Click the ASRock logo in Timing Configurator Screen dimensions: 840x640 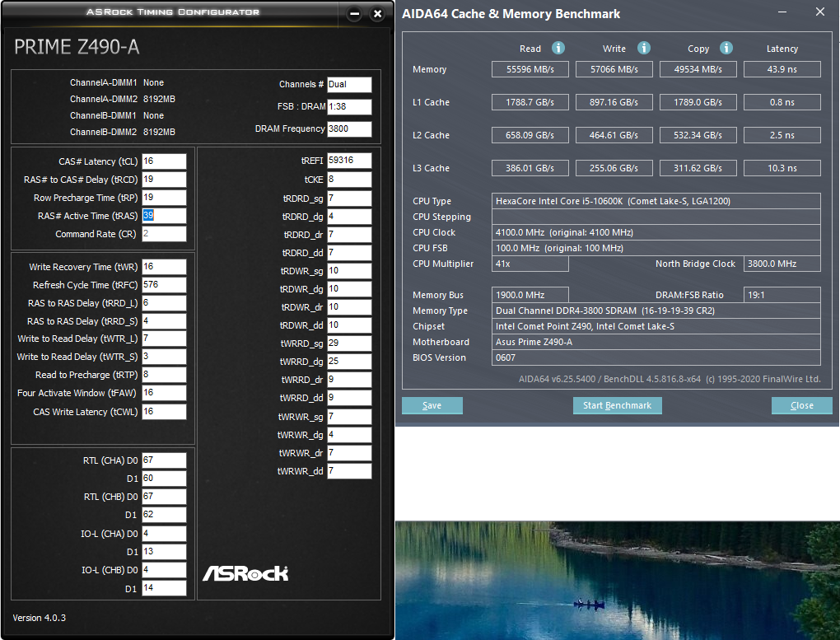coord(245,573)
